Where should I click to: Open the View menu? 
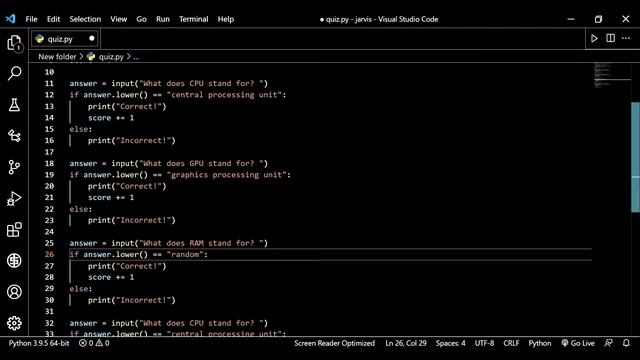click(118, 19)
